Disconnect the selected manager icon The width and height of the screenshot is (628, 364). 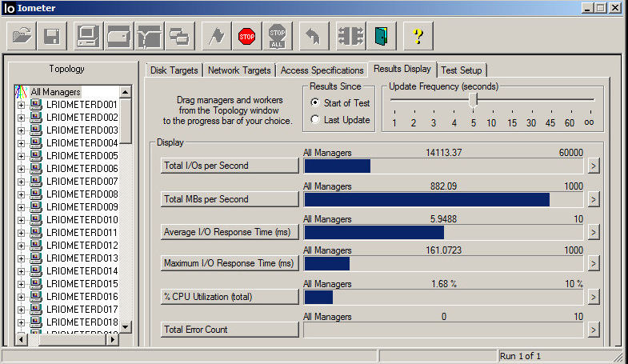click(x=351, y=36)
